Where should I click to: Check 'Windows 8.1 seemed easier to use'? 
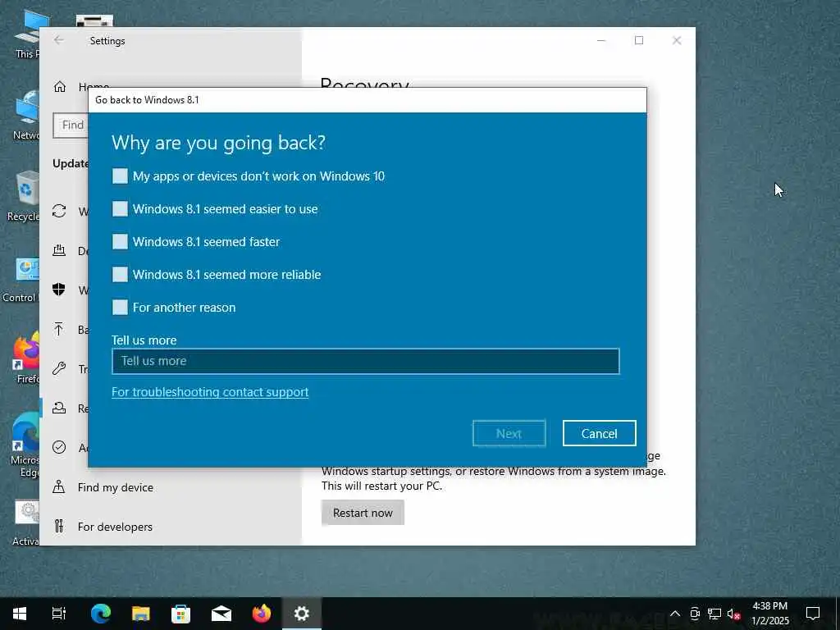click(120, 209)
